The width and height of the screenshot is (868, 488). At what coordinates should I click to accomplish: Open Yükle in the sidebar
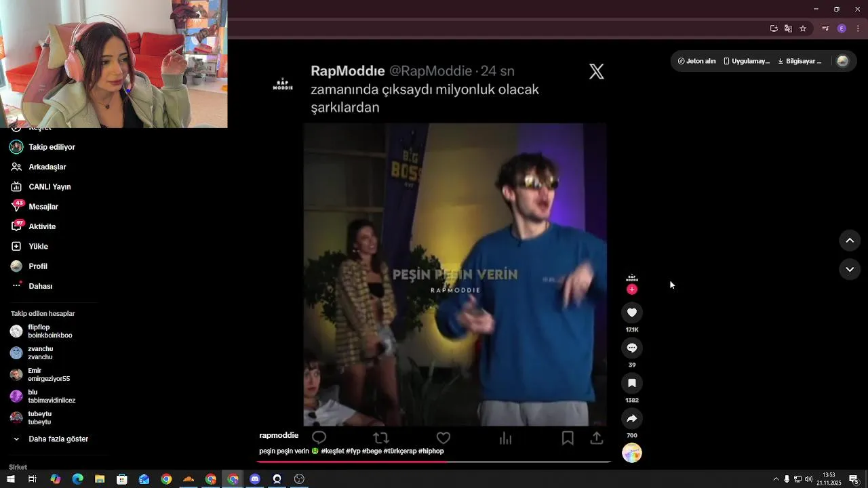point(29,246)
